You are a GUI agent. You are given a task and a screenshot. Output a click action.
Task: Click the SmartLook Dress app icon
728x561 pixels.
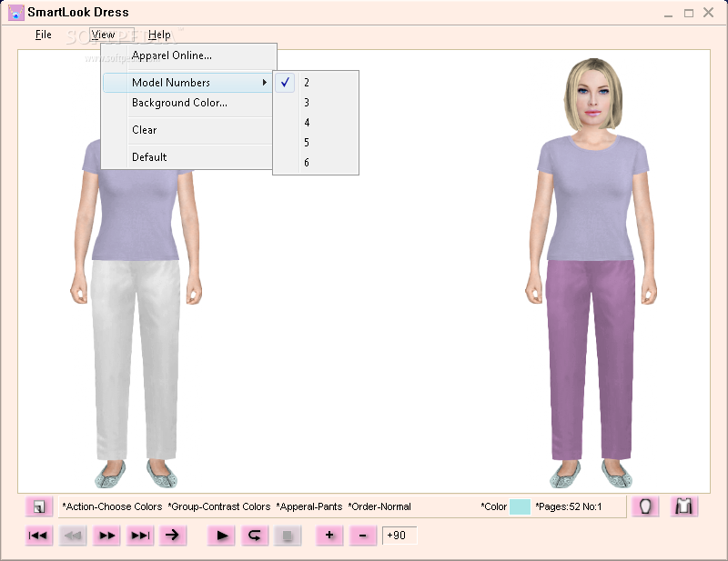[15, 13]
